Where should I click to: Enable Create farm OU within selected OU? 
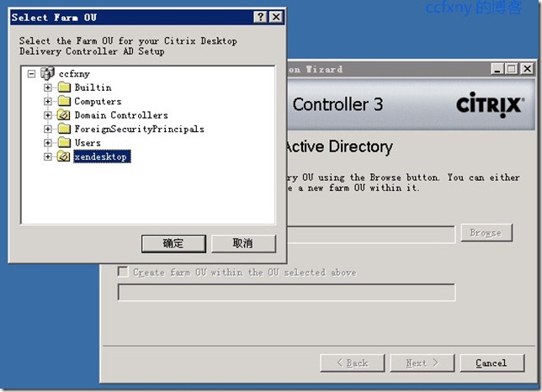tap(123, 272)
